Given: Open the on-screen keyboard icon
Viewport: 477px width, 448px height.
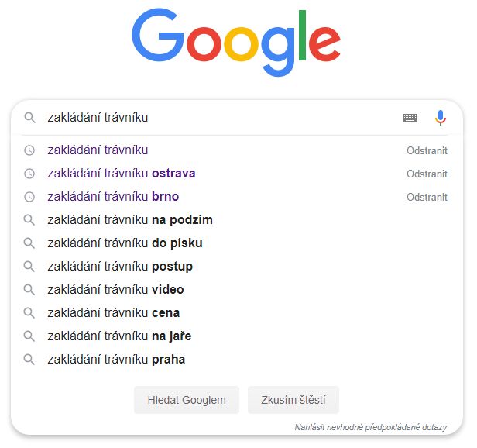Looking at the screenshot, I should [x=410, y=118].
